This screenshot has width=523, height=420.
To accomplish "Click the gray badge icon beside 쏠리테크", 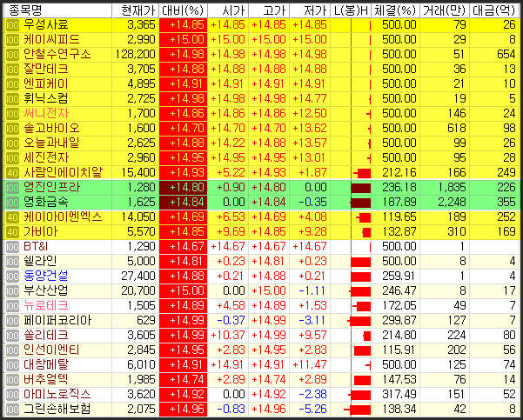I will click(13, 336).
